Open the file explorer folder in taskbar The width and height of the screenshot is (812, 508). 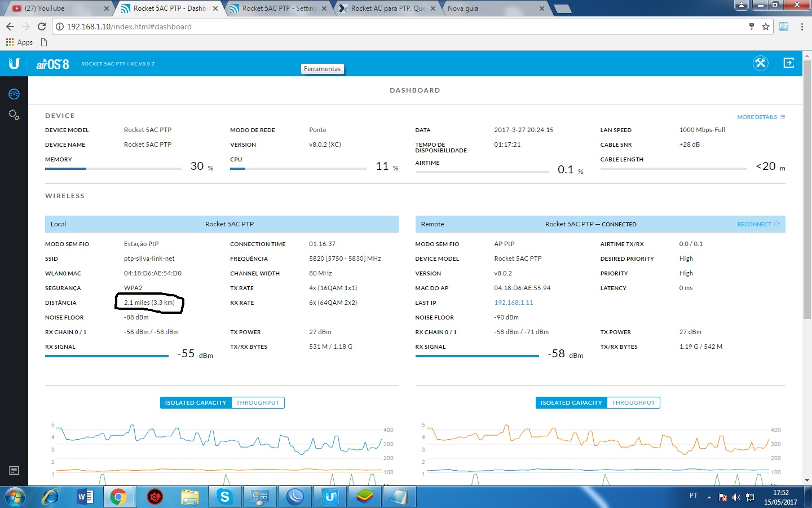pos(190,497)
